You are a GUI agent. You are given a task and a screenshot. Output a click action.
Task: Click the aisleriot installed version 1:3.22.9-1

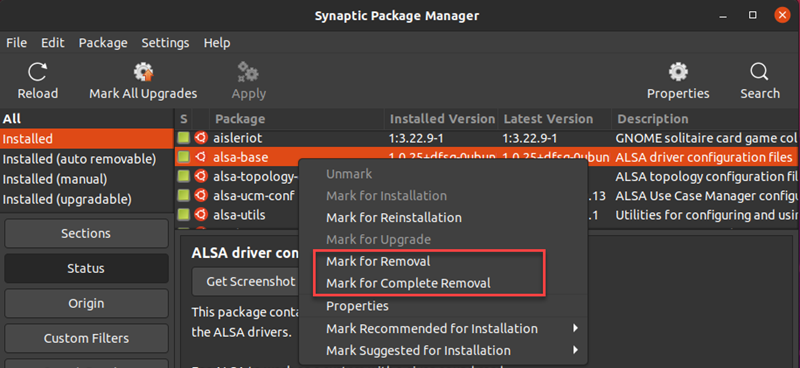(416, 138)
